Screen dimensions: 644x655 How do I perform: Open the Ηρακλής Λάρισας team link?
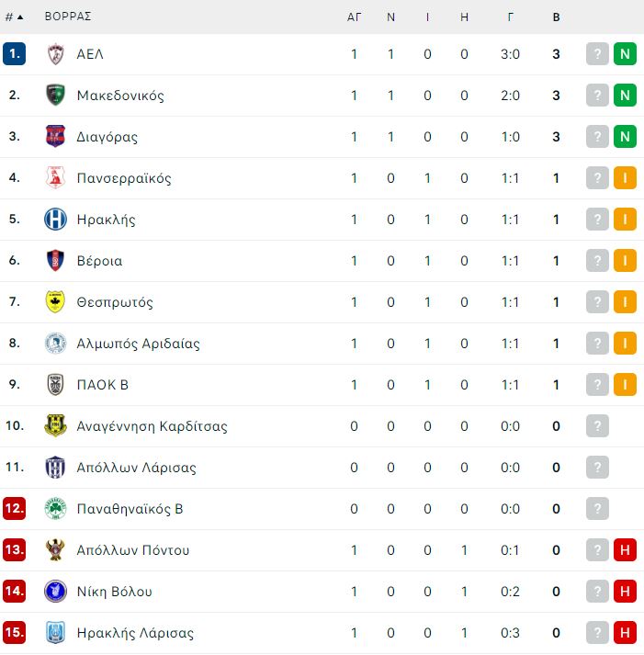click(135, 633)
